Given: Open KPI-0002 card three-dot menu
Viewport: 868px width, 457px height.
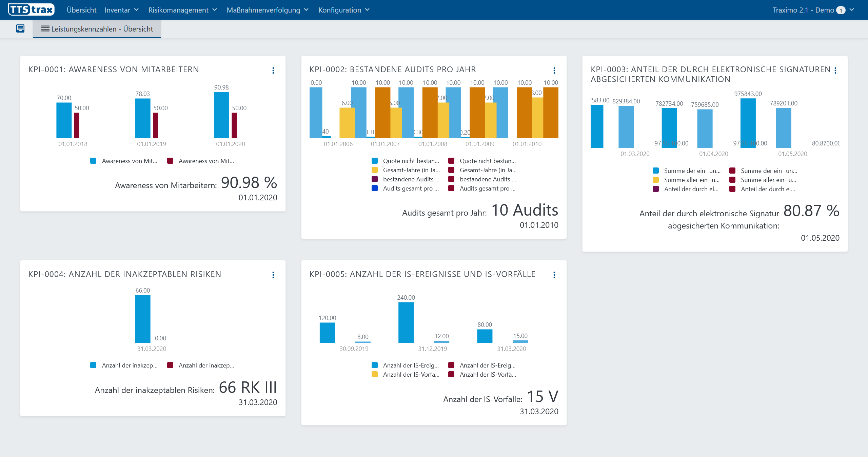Looking at the screenshot, I should coord(554,71).
